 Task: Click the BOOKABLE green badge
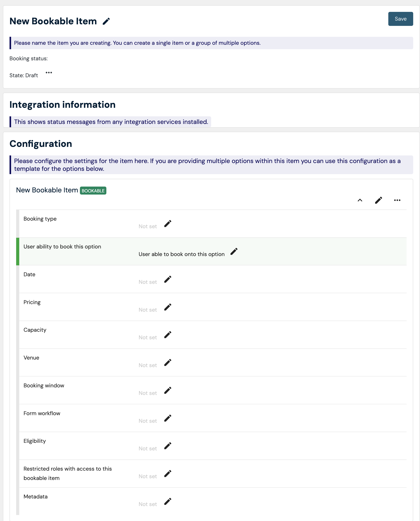(x=93, y=191)
